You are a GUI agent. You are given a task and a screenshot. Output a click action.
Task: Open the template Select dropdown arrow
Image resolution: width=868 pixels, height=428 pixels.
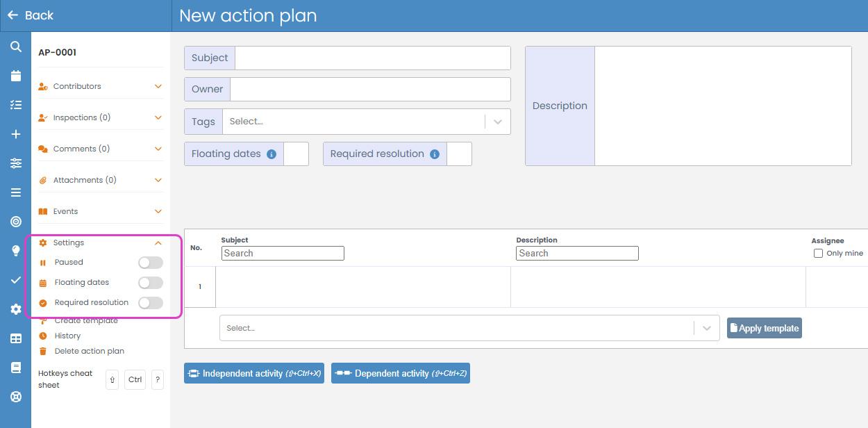[707, 328]
